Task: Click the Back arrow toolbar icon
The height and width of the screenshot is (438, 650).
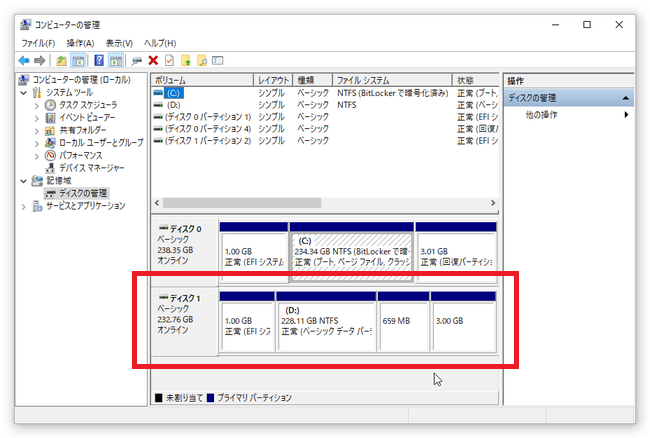Action: 24,60
